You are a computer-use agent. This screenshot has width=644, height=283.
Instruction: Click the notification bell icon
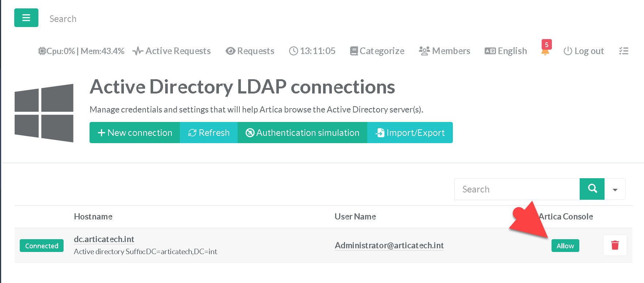point(545,51)
